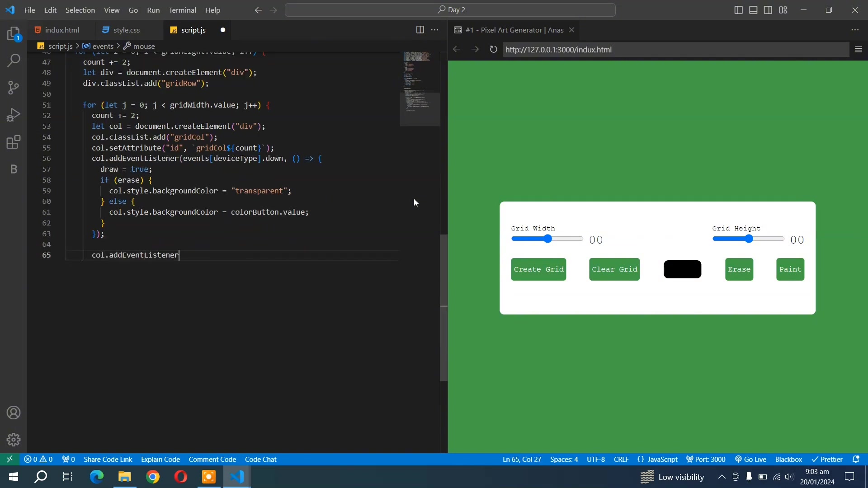The height and width of the screenshot is (488, 868).
Task: Click the Grid Width slider
Action: 547,239
